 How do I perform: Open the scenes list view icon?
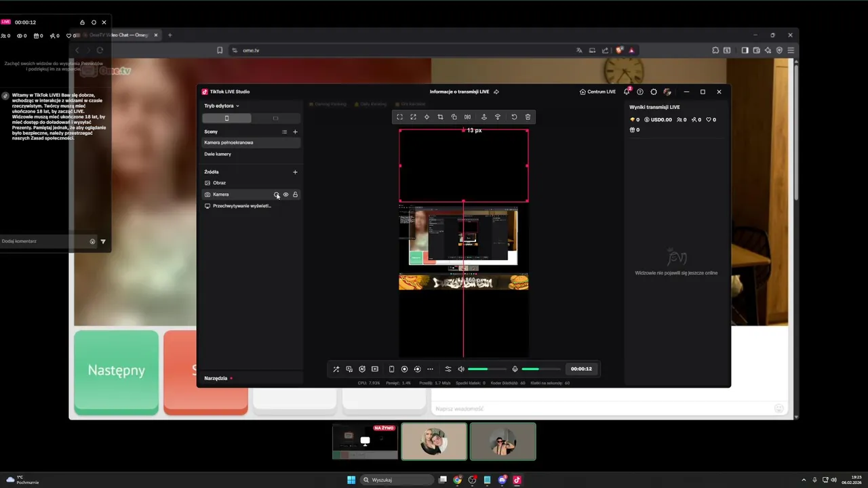point(284,131)
